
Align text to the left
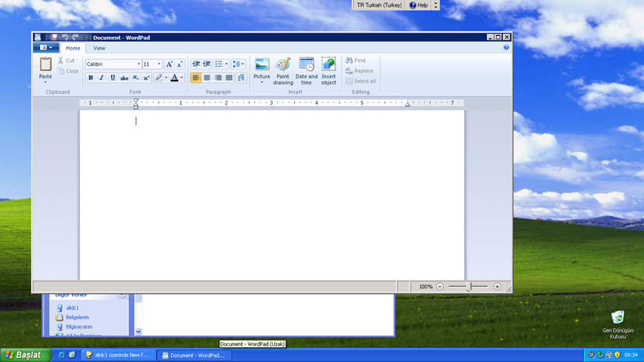click(196, 78)
